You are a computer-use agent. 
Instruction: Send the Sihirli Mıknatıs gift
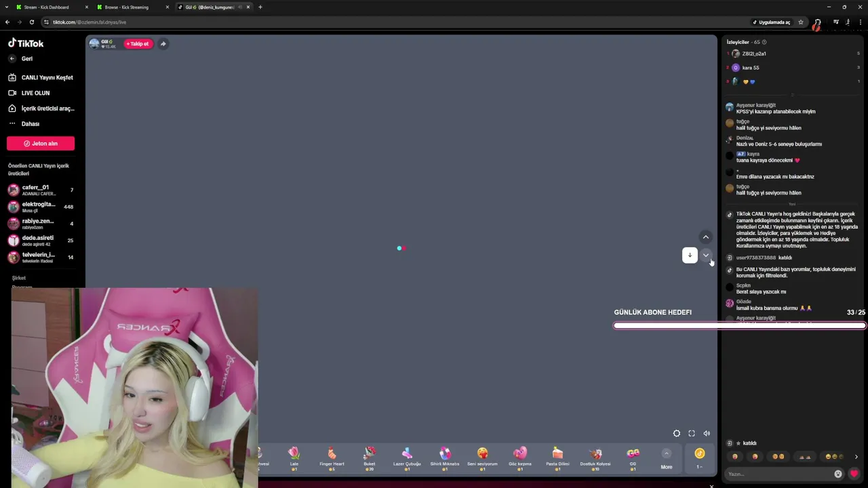(x=445, y=458)
